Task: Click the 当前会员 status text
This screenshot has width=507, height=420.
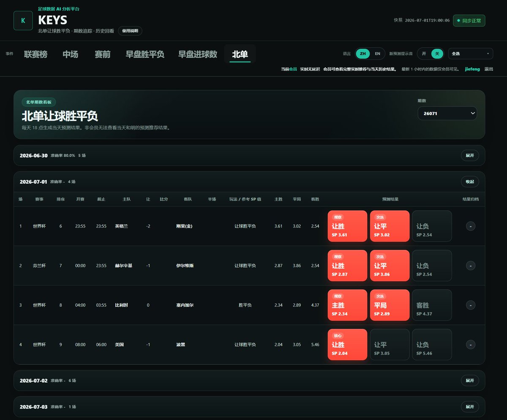Action: tap(289, 69)
